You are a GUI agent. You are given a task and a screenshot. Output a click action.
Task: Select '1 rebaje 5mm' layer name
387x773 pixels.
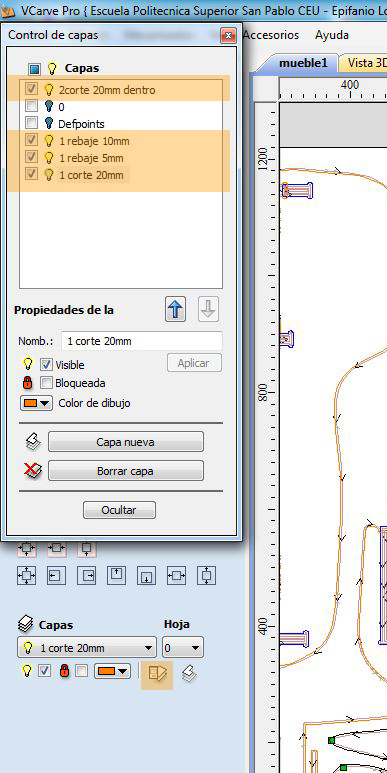click(91, 158)
